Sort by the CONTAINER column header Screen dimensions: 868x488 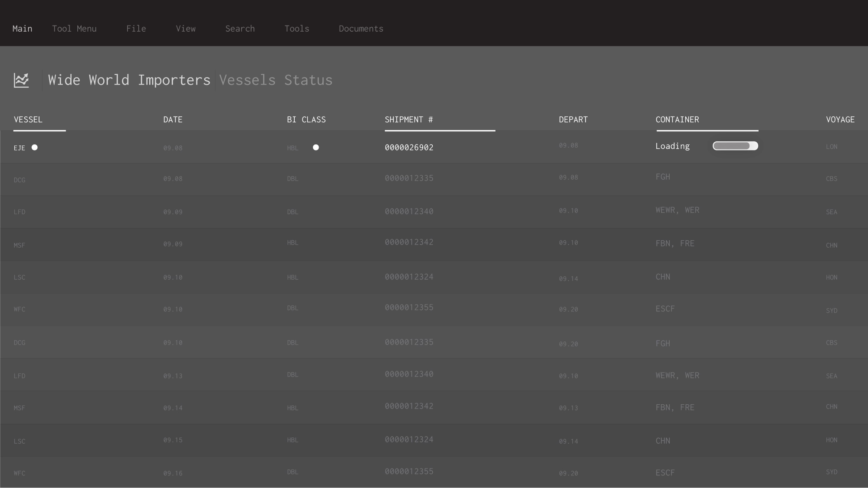point(677,120)
